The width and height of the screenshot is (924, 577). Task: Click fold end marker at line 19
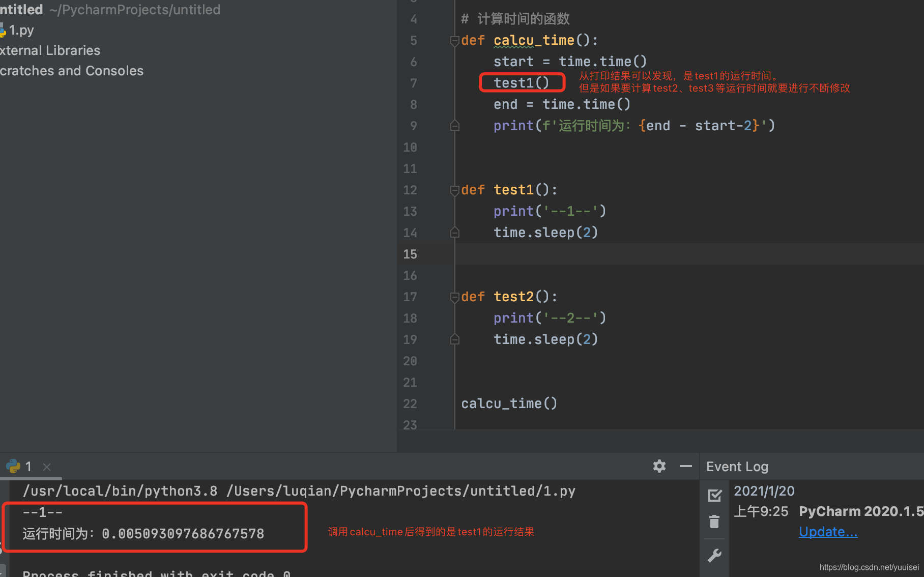[455, 339]
